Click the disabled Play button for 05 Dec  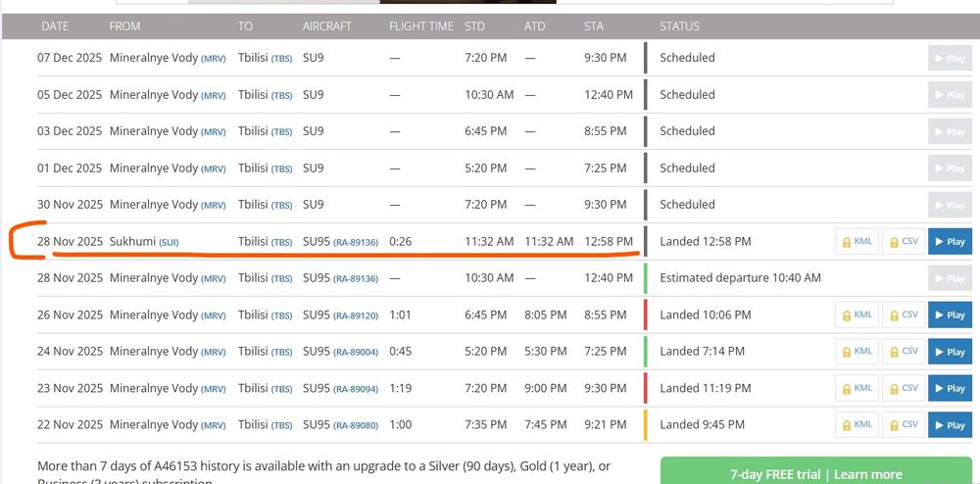click(950, 95)
